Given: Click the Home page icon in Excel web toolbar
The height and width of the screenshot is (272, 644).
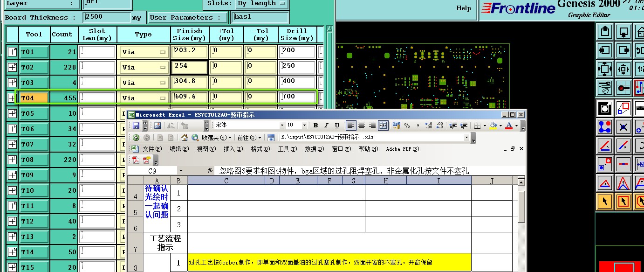Looking at the screenshot, I should coord(184,138).
